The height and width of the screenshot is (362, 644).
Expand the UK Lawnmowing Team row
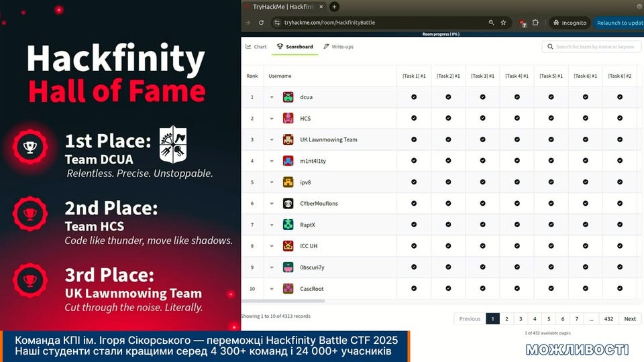(272, 140)
